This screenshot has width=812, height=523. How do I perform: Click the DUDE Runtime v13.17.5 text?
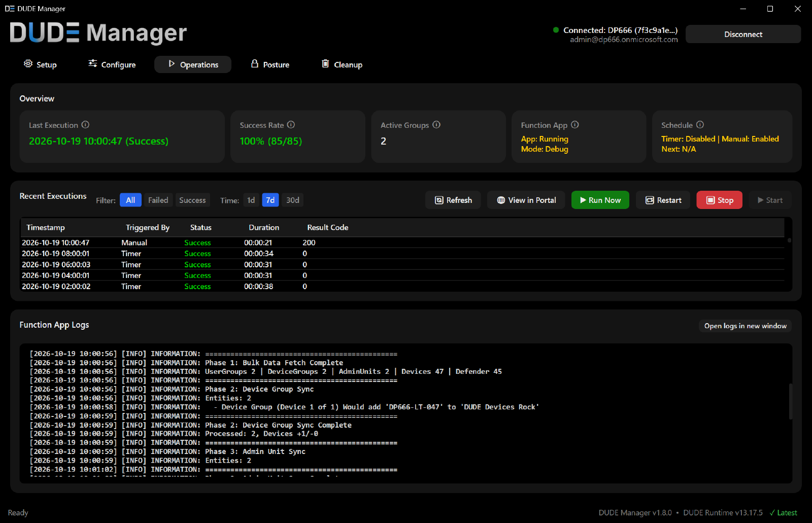(723, 512)
